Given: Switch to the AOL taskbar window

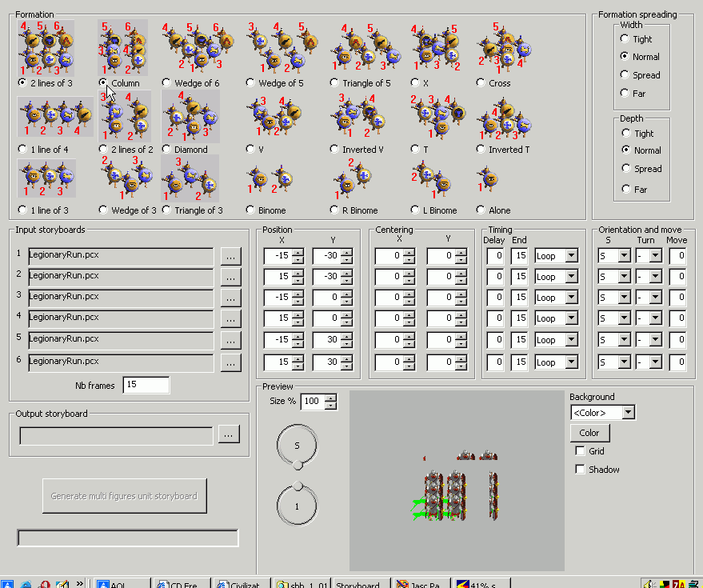Looking at the screenshot, I should pyautogui.click(x=122, y=583).
